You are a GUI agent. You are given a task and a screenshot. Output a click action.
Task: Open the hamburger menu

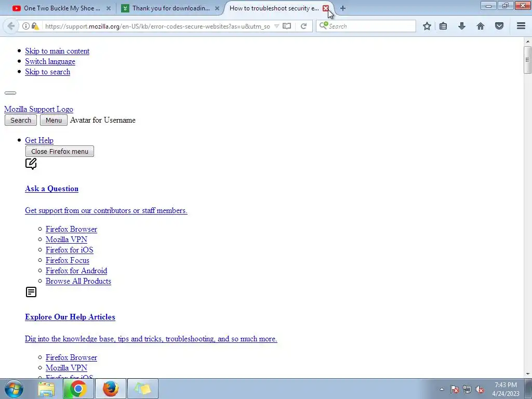[x=521, y=26]
